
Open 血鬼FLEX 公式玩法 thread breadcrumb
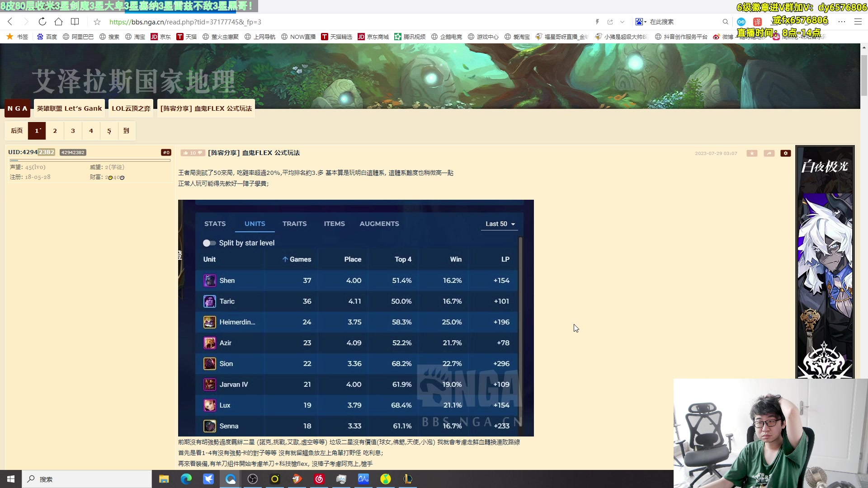206,108
